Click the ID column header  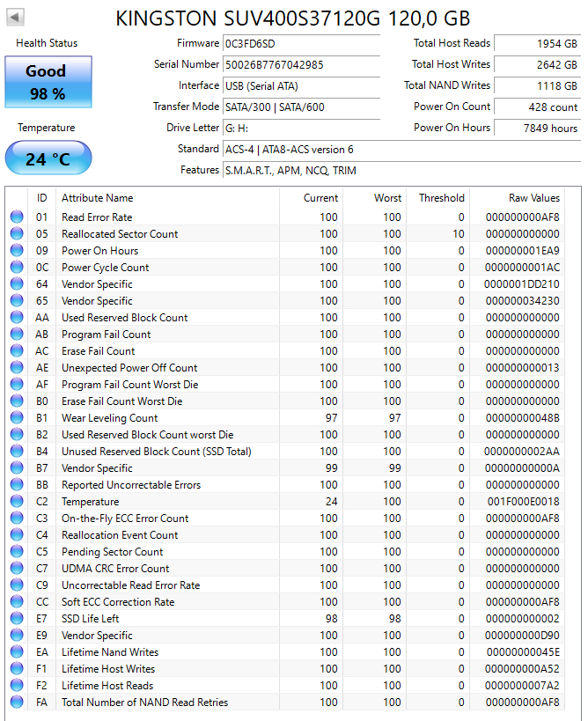point(42,198)
